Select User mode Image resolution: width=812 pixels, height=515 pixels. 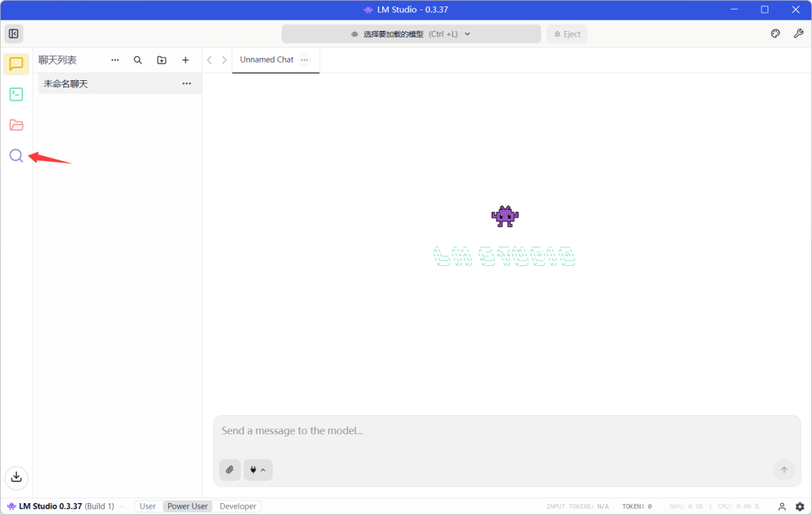[147, 506]
